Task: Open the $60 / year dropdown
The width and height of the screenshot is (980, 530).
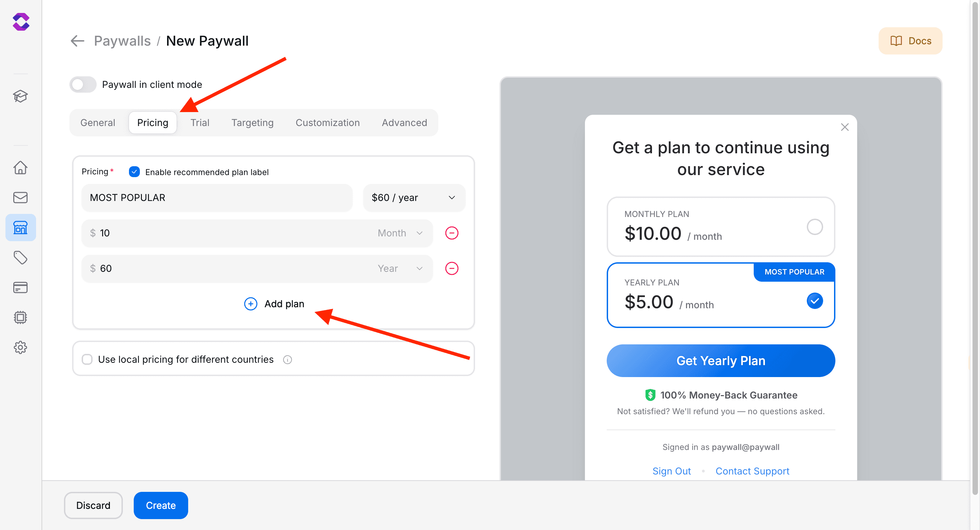Action: (414, 198)
